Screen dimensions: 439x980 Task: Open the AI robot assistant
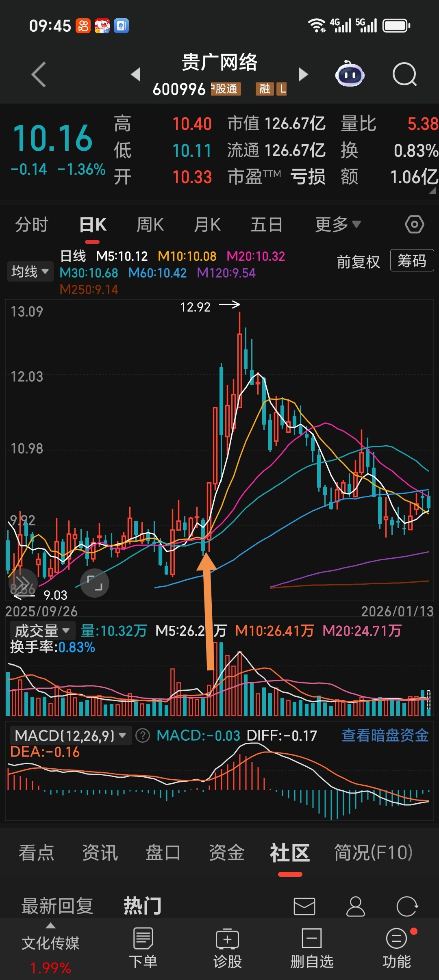[x=350, y=74]
